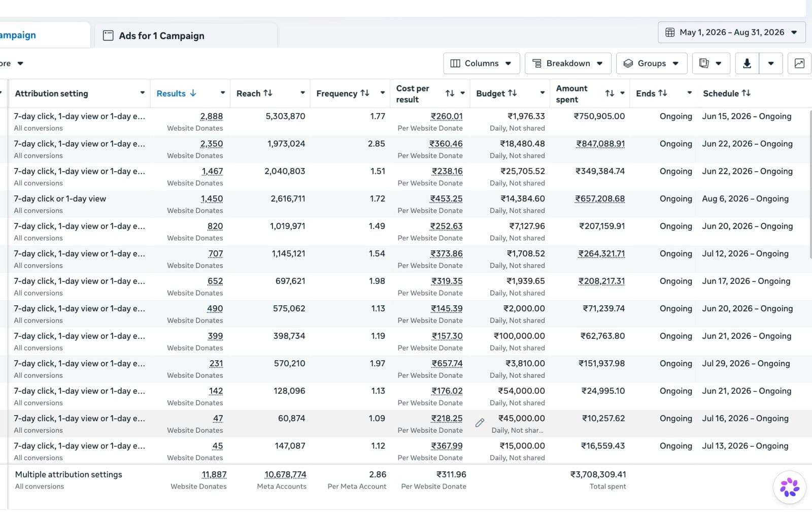Select the schedule 'Aug 6, 2026 – Ongoing'
812x512 pixels.
(745, 199)
